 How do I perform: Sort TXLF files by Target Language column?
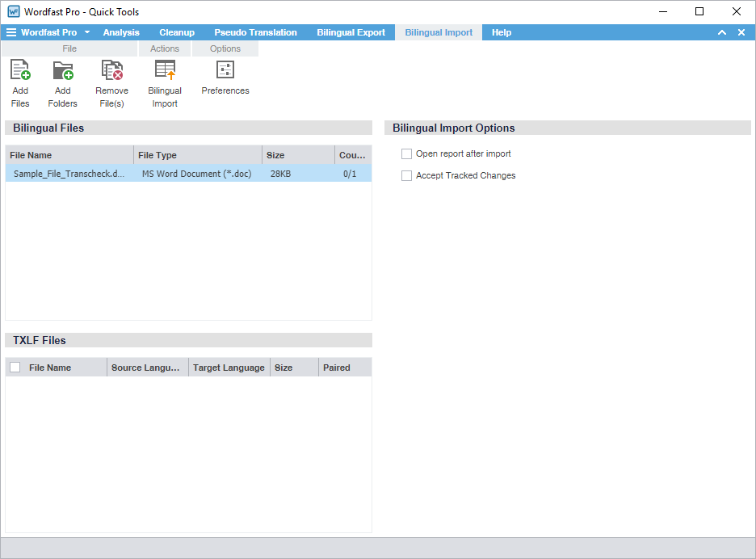click(229, 368)
